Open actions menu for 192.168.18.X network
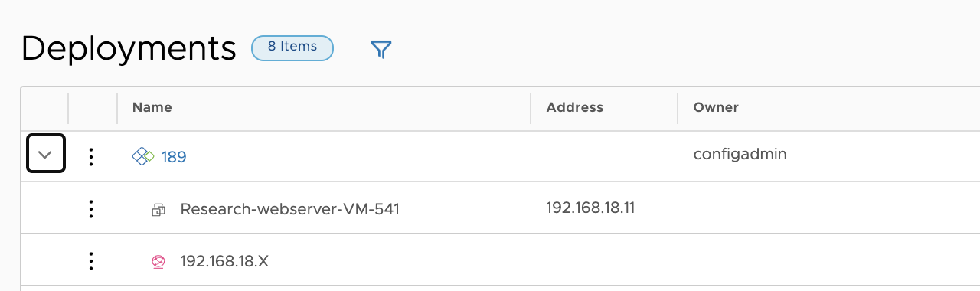This screenshot has width=980, height=291. 91,261
